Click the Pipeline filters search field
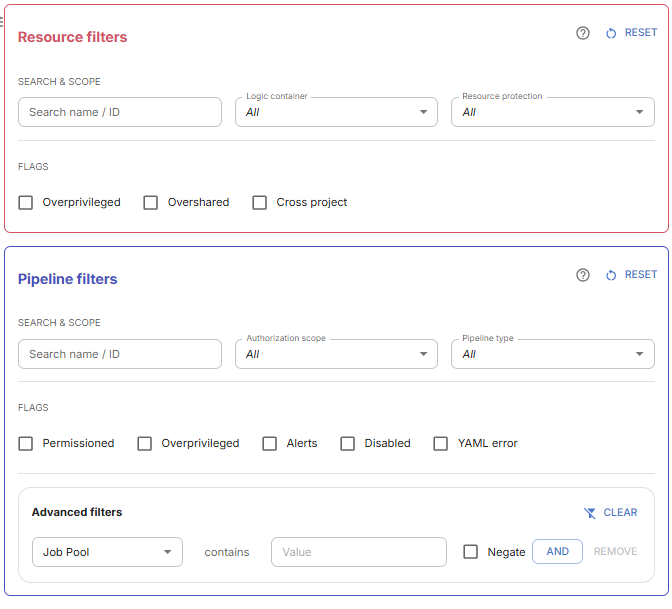This screenshot has height=609, width=672. [x=120, y=354]
